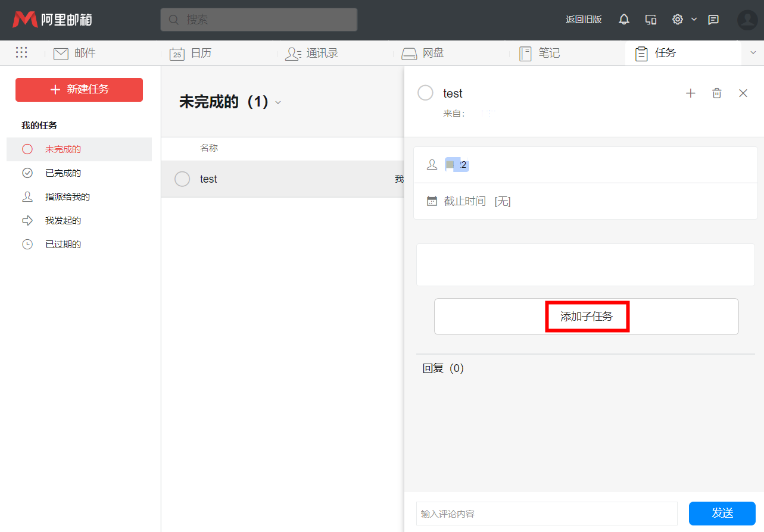This screenshot has height=532, width=764.
Task: Open the 网盘 tab
Action: (423, 54)
